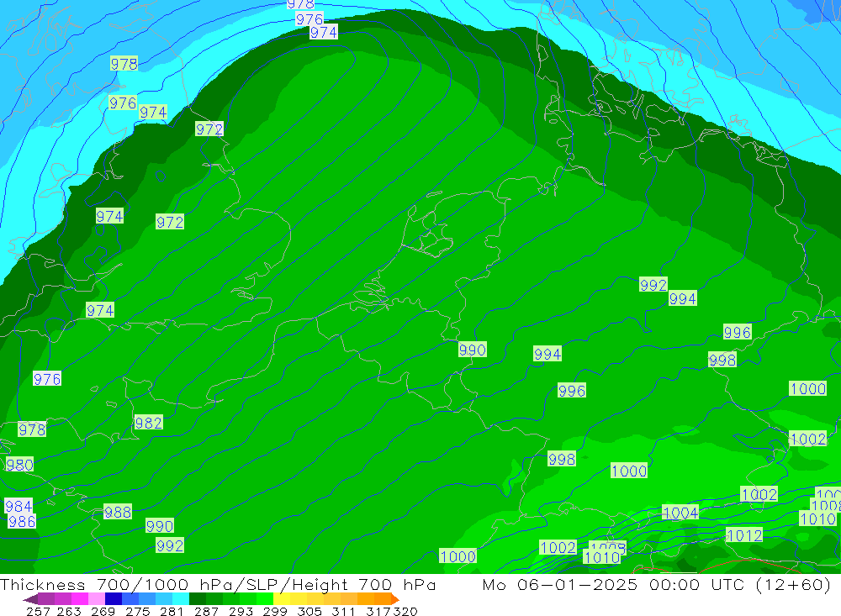
Task: Click the orange arrow tip ending the legend
Action: coord(395,599)
